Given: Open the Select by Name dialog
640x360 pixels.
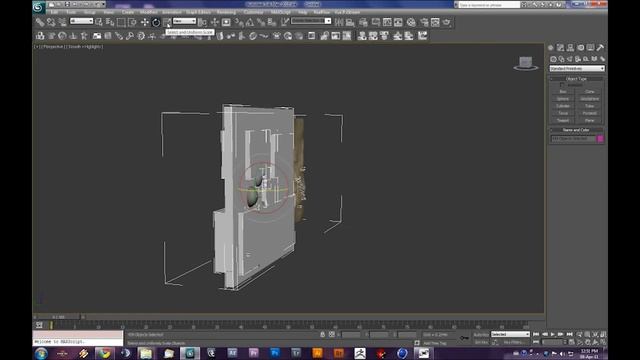Looking at the screenshot, I should point(110,22).
